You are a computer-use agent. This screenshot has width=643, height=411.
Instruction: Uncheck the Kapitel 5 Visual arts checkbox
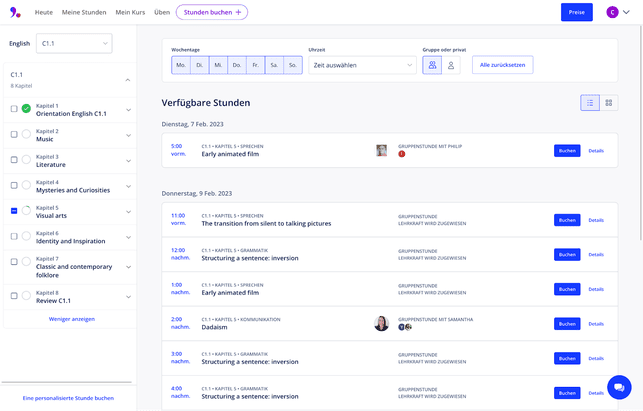14,211
